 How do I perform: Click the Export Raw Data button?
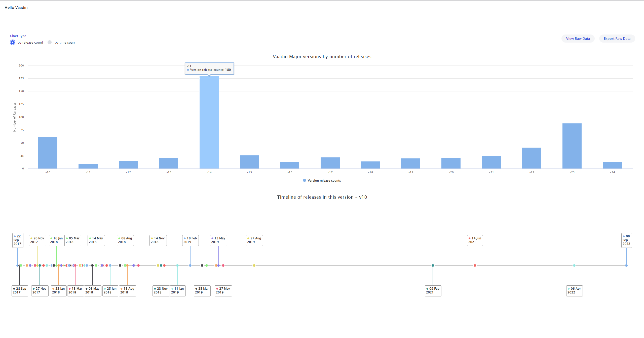pos(617,39)
